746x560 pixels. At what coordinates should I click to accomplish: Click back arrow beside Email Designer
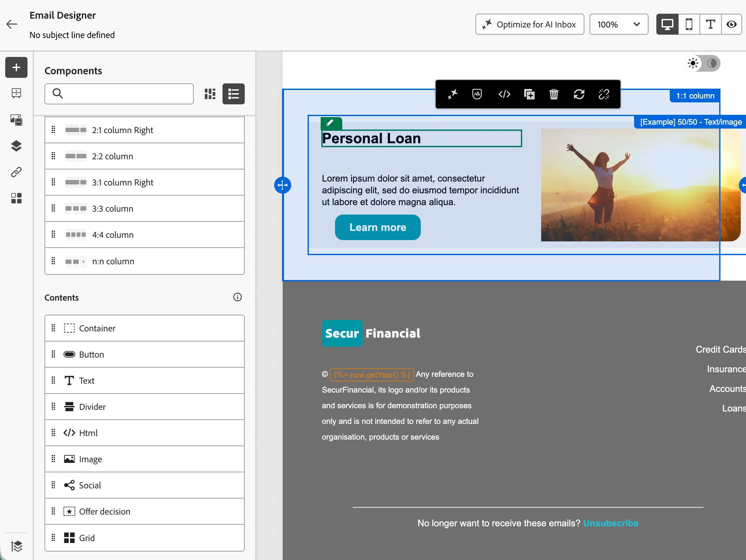tap(12, 24)
